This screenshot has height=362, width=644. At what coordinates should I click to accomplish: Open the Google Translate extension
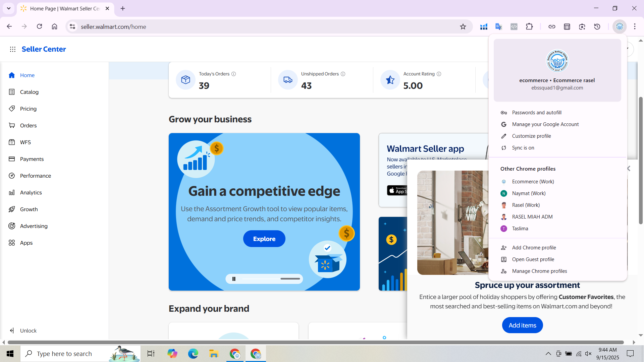tap(499, 26)
